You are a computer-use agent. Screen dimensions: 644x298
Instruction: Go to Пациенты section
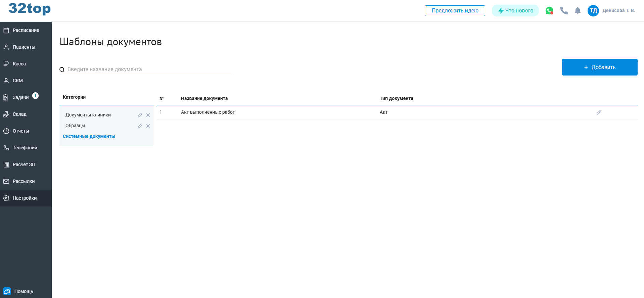24,47
